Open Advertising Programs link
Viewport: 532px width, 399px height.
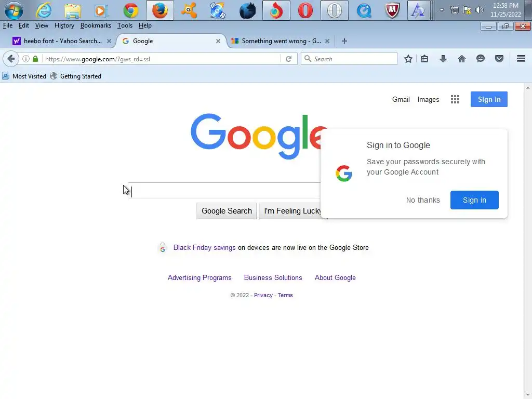tap(199, 277)
